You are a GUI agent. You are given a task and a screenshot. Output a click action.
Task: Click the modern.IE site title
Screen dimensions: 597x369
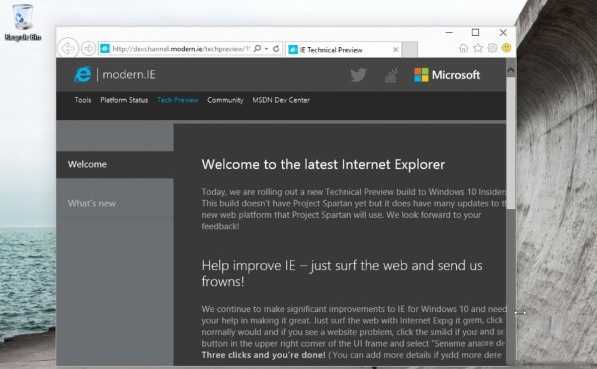click(129, 75)
